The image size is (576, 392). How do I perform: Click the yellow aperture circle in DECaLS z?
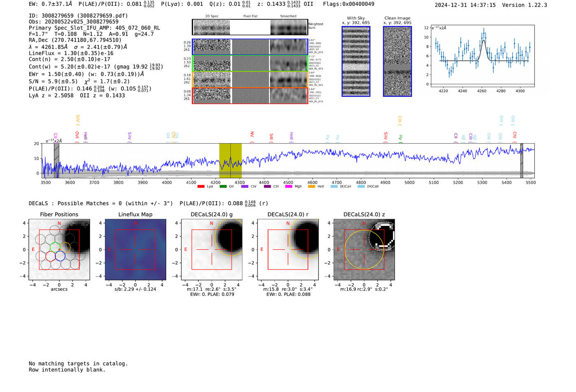[x=364, y=250]
